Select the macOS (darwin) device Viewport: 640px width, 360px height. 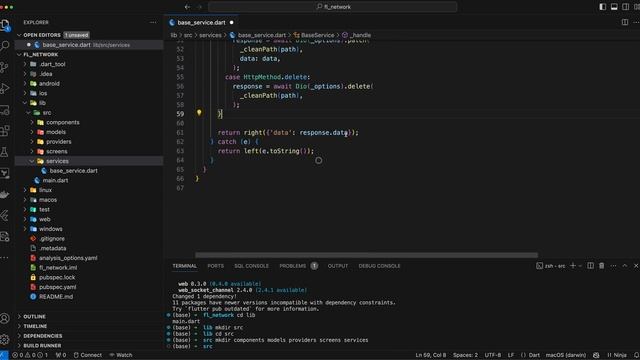coord(566,355)
